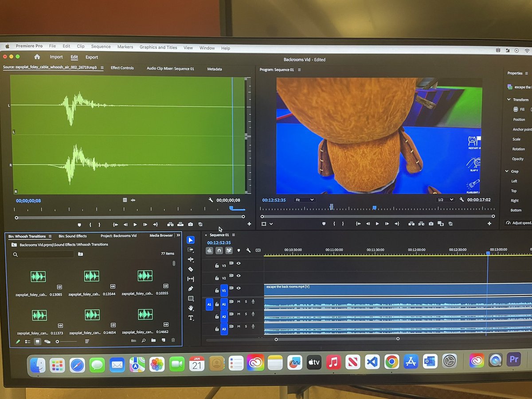
Task: Activate the Razor tool
Action: (x=191, y=269)
